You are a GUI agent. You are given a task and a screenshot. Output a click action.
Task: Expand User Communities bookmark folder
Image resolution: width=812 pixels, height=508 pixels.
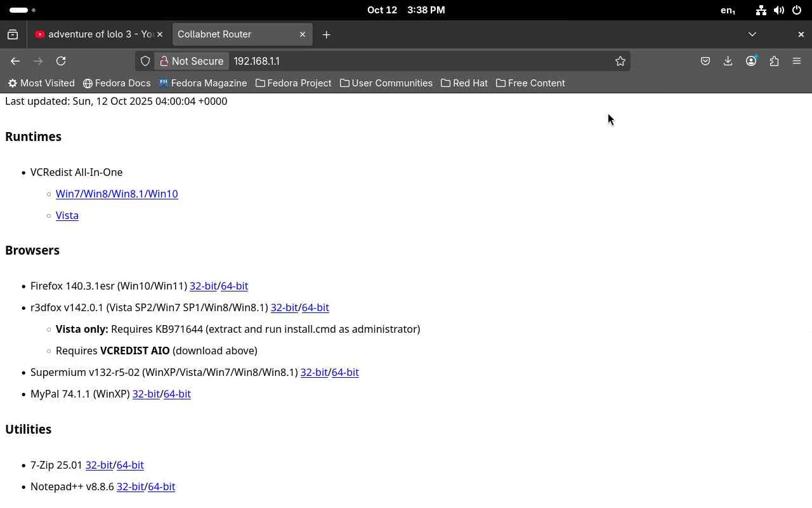coord(386,83)
